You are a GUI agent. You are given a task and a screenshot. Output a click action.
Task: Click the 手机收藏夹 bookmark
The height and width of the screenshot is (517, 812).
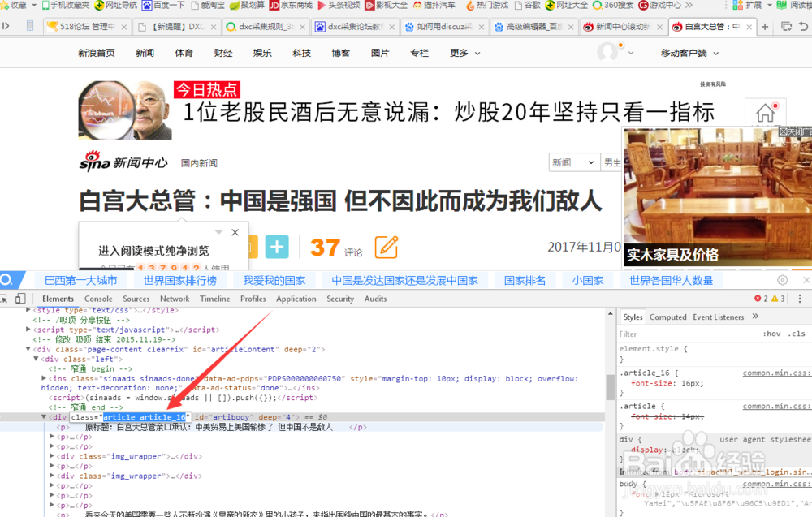coord(66,5)
